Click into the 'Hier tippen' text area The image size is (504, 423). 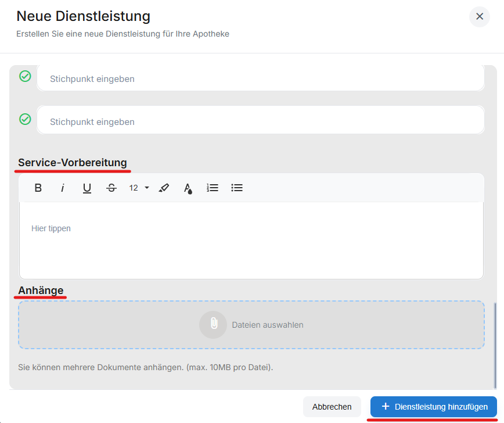[x=251, y=241]
